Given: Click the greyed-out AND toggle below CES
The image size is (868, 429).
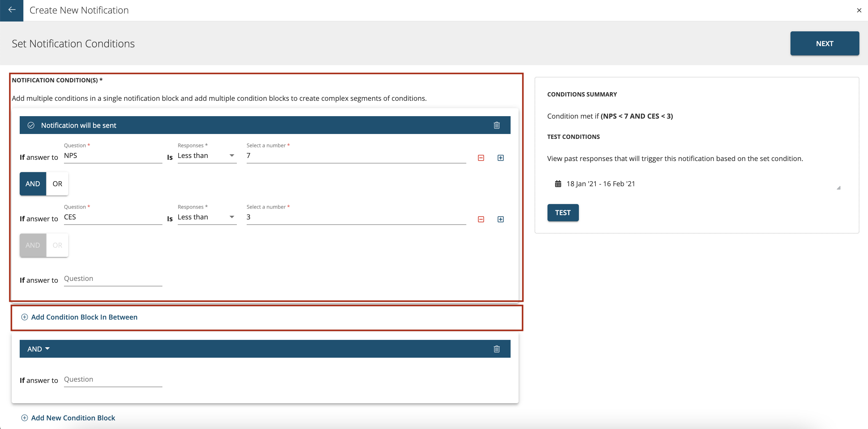Looking at the screenshot, I should coord(33,246).
